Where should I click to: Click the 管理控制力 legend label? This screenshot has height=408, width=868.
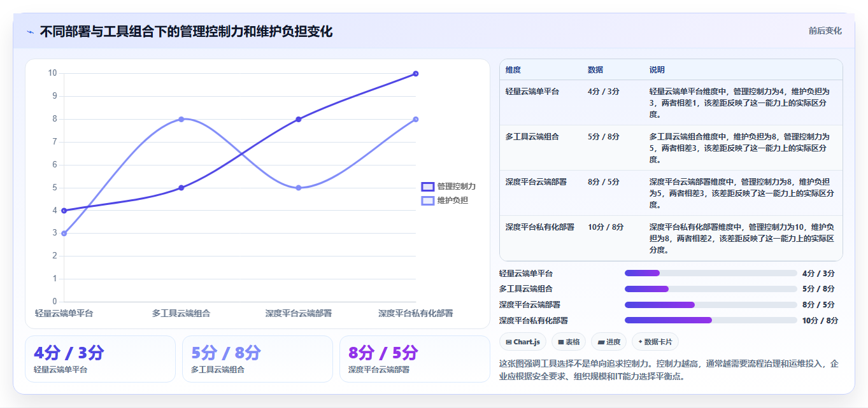(457, 186)
